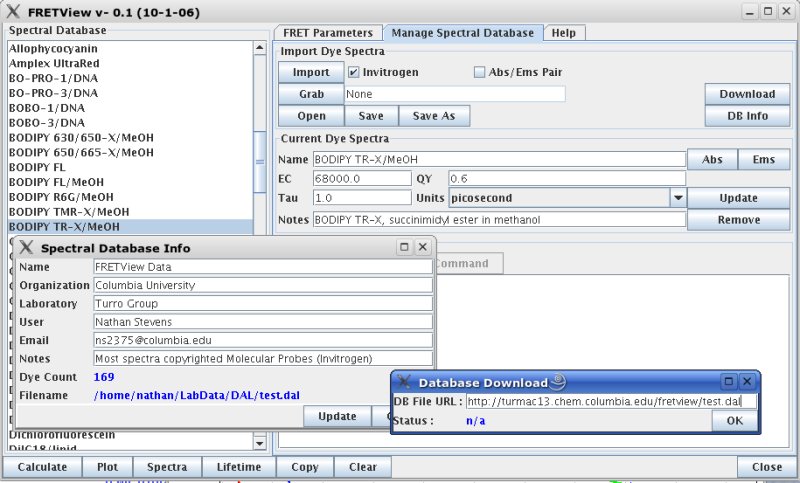The image size is (800, 483).
Task: Minimize the FRETView main window
Action: (750, 11)
